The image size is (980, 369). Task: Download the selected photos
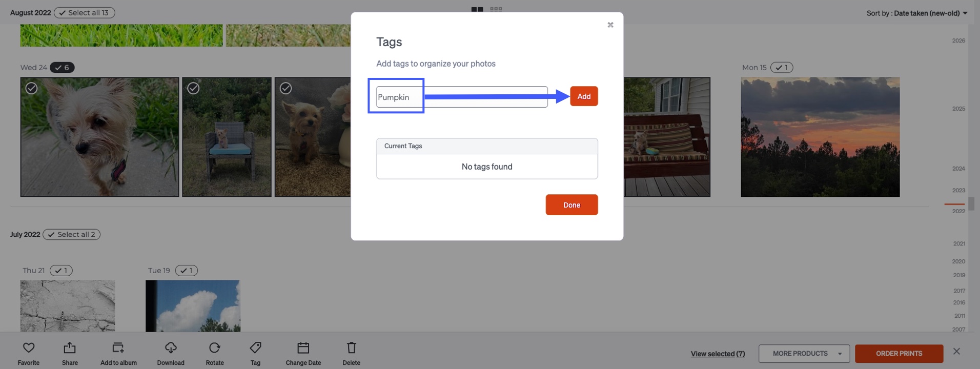click(171, 348)
